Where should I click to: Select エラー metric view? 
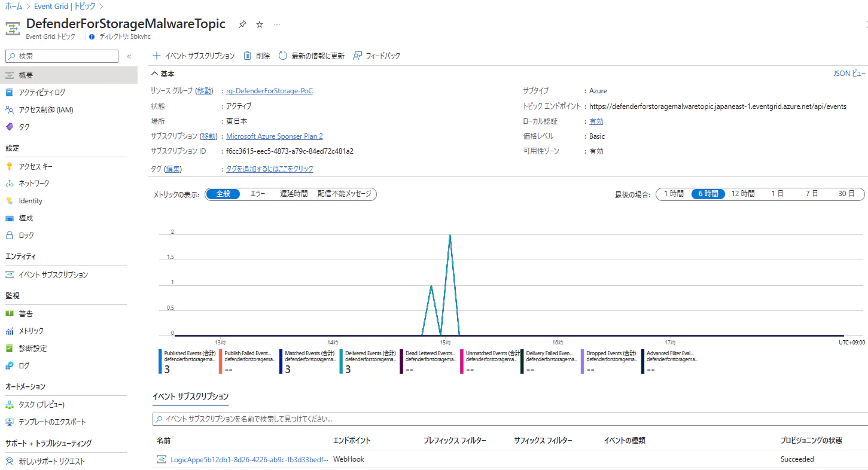[x=257, y=194]
